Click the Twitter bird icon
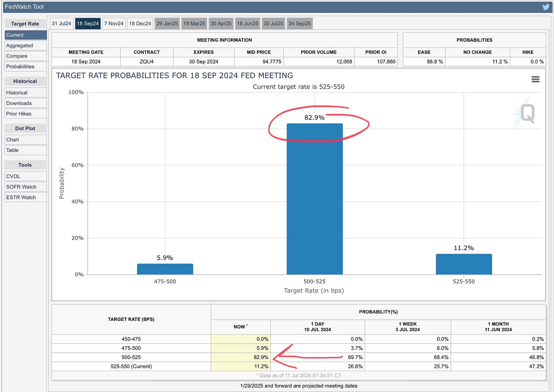 pyautogui.click(x=546, y=7)
